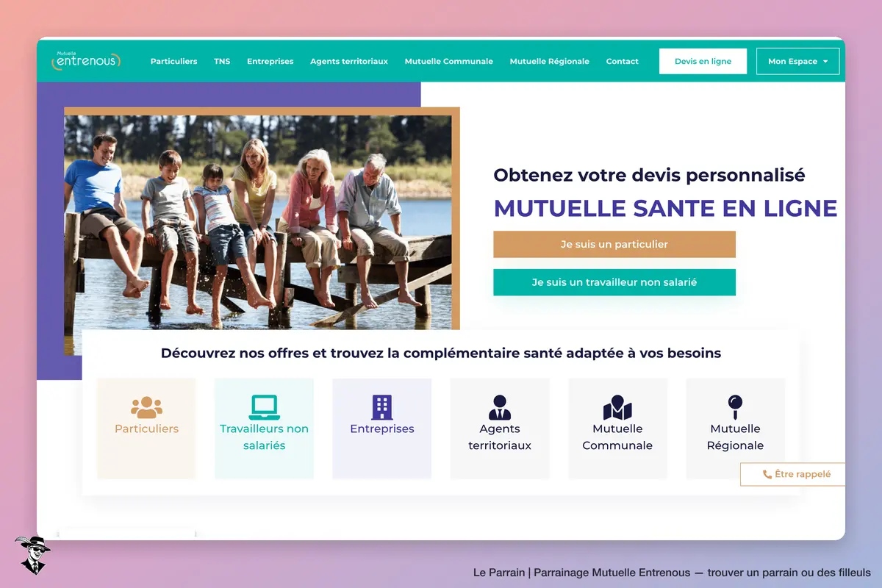Image resolution: width=882 pixels, height=588 pixels.
Task: Open the Mutuelle Communale card label
Action: [x=617, y=437]
